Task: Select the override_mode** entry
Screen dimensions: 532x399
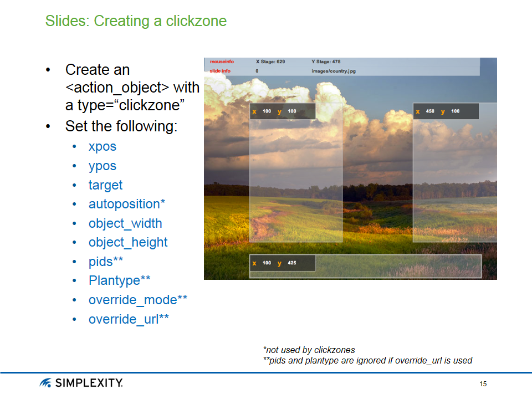Action: tap(137, 300)
